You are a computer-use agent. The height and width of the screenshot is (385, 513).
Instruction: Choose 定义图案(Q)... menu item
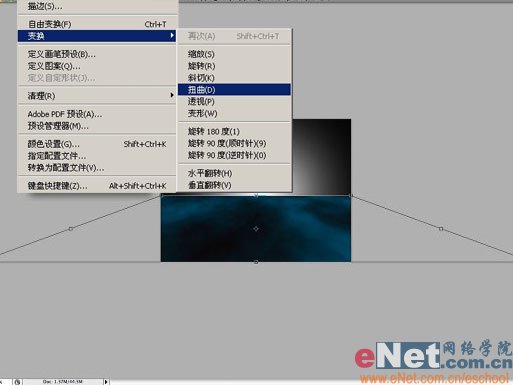click(x=97, y=66)
